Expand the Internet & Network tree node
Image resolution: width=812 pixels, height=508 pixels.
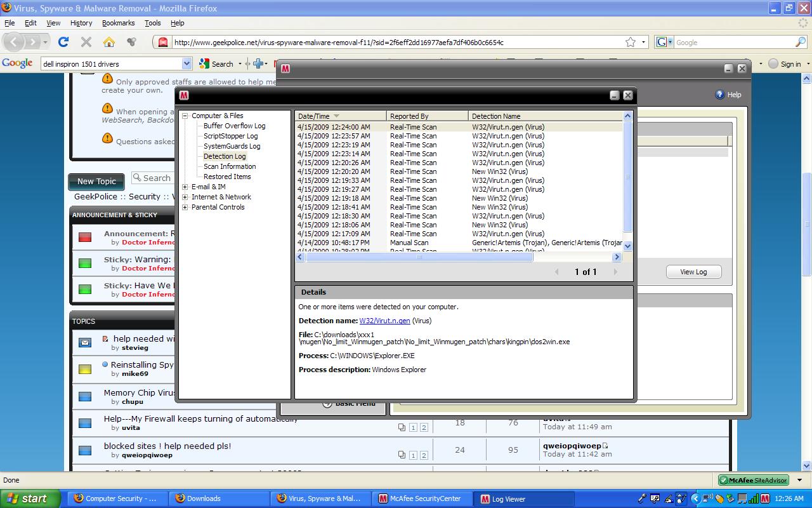tap(185, 197)
